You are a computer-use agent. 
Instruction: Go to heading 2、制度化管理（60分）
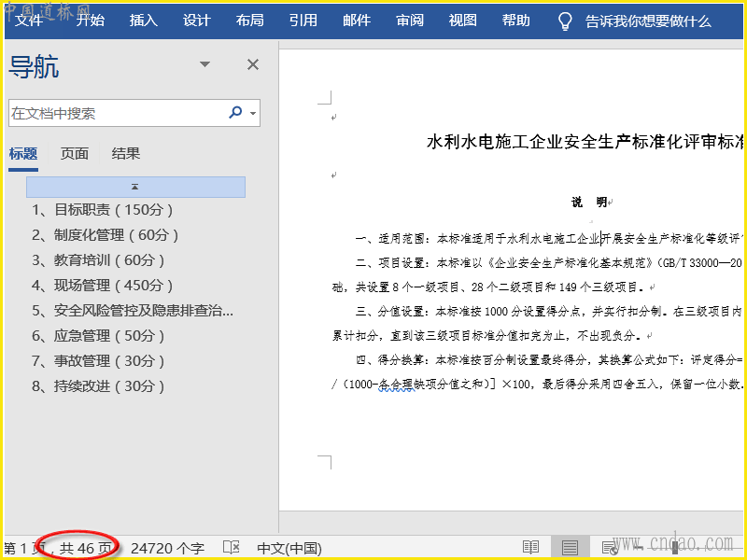pyautogui.click(x=105, y=235)
